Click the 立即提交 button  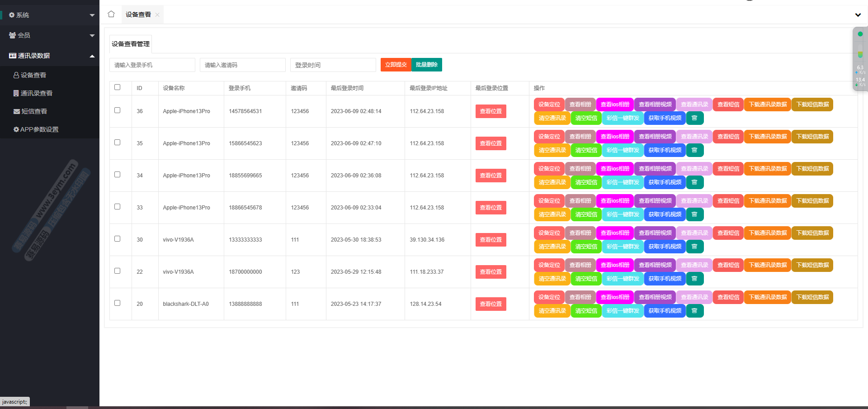[x=396, y=65]
